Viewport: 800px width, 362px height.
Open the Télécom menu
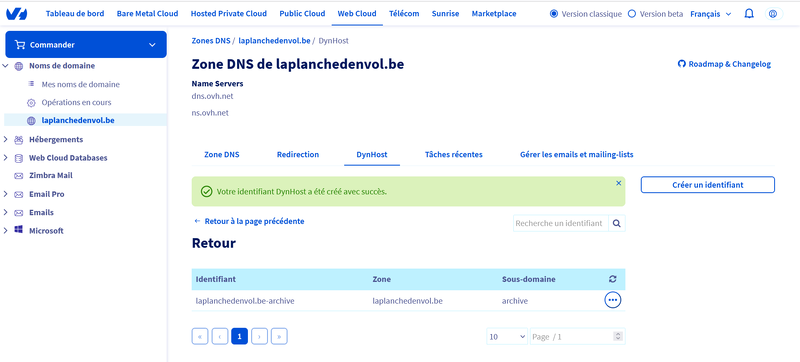(x=404, y=14)
